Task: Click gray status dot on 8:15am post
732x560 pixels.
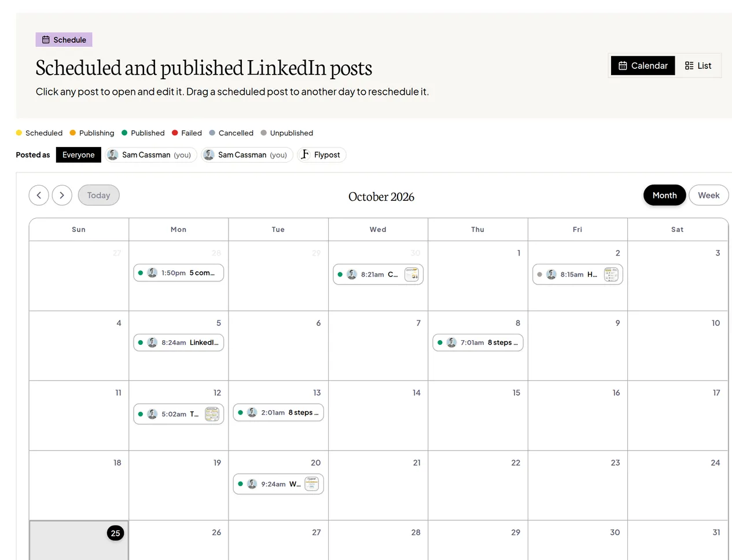Action: (x=539, y=275)
